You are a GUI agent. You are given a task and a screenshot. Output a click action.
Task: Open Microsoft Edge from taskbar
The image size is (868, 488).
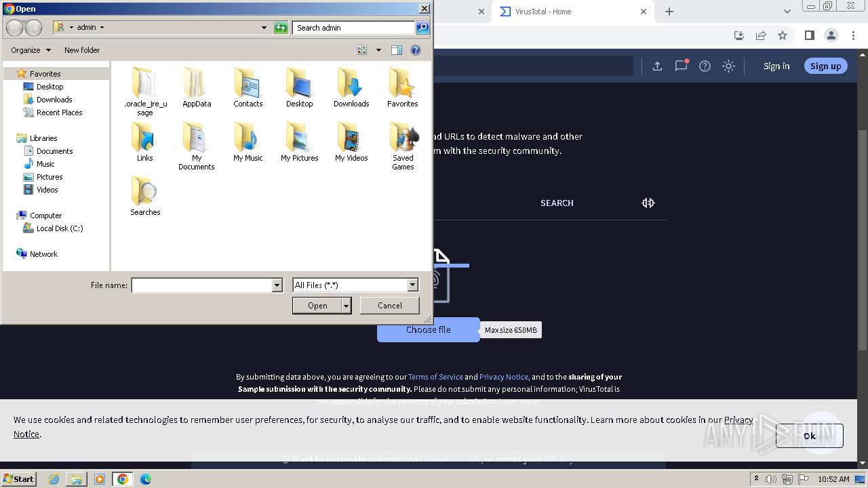145,479
